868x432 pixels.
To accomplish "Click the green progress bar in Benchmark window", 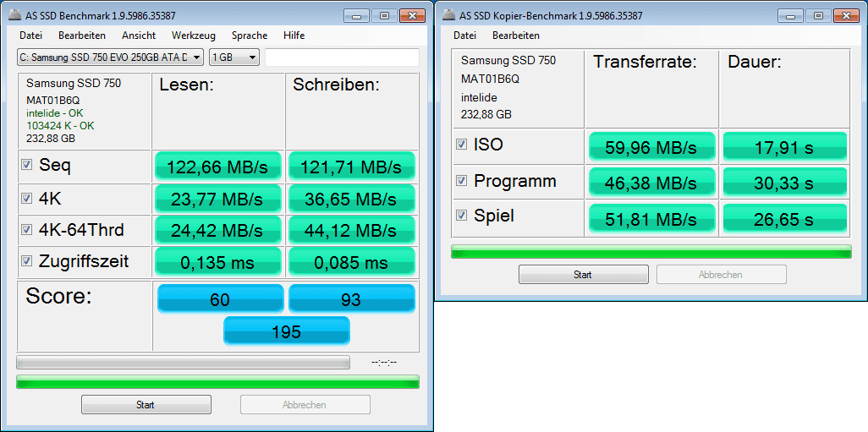I will tap(217, 381).
